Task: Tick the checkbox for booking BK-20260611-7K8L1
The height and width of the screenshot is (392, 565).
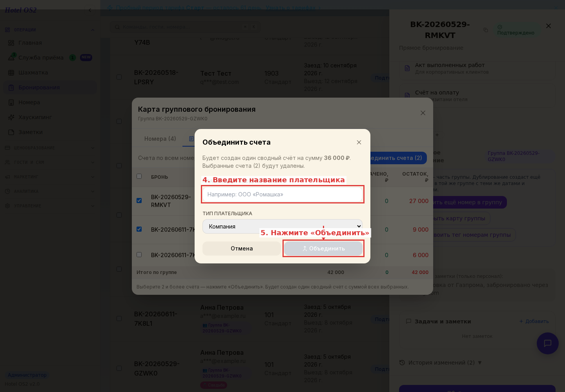Action: (119, 318)
